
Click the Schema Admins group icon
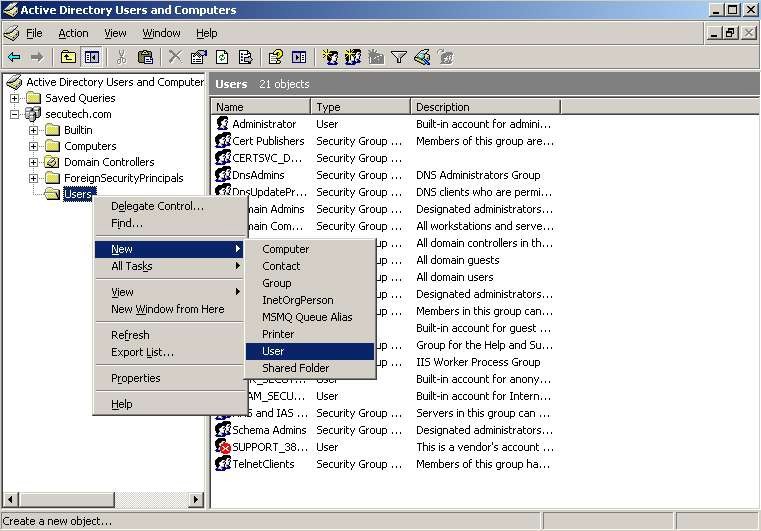223,430
